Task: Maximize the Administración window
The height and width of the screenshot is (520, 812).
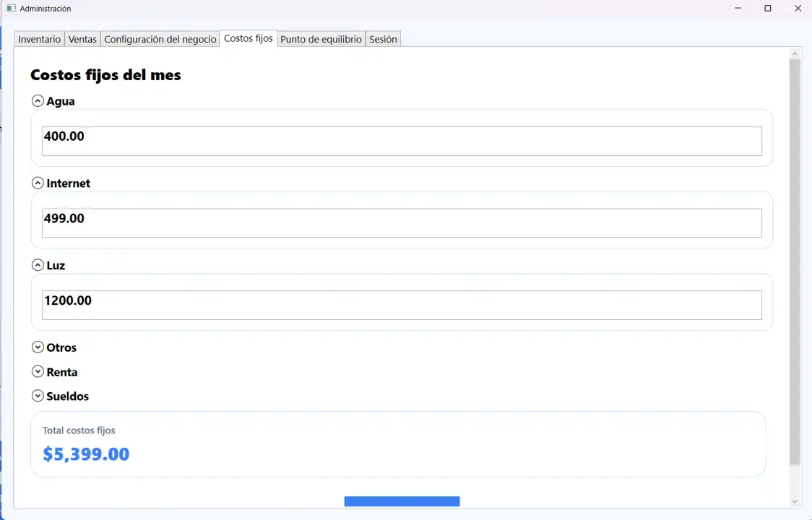Action: tap(768, 8)
